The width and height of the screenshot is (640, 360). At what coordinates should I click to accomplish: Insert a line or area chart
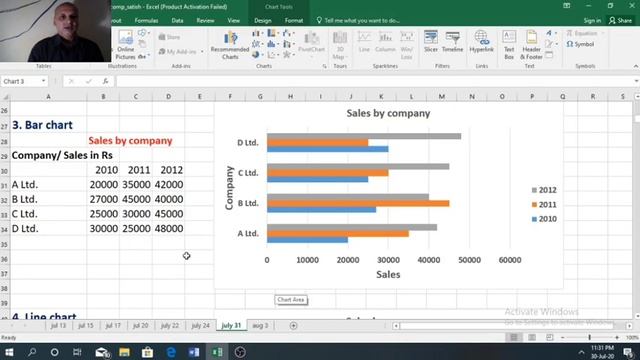point(257,44)
